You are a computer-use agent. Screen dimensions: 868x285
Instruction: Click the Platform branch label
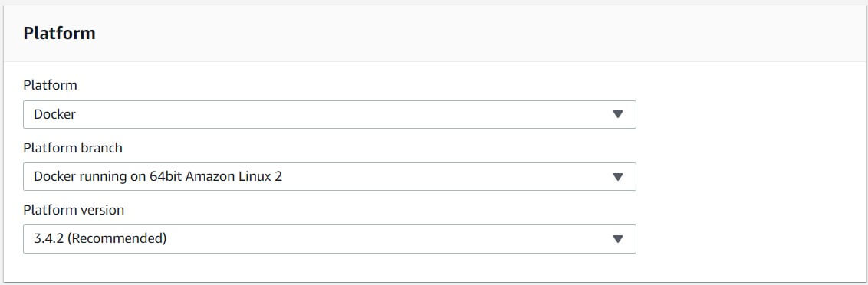point(73,148)
